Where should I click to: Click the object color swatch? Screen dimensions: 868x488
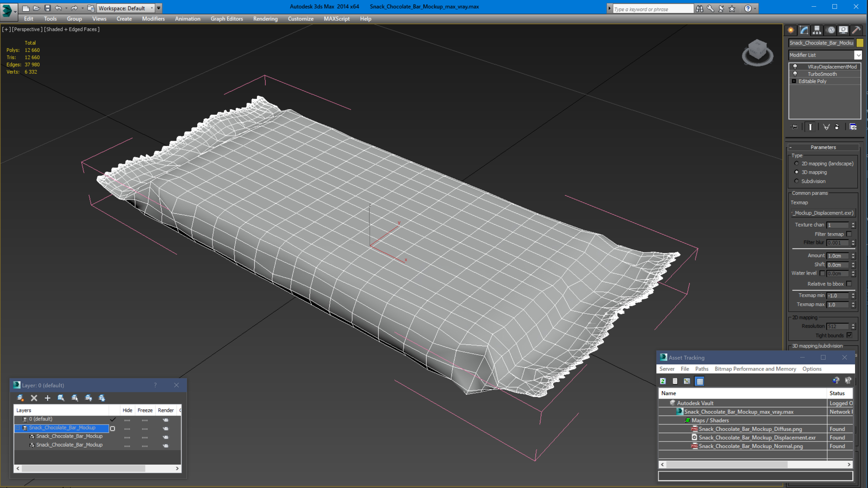(x=860, y=43)
